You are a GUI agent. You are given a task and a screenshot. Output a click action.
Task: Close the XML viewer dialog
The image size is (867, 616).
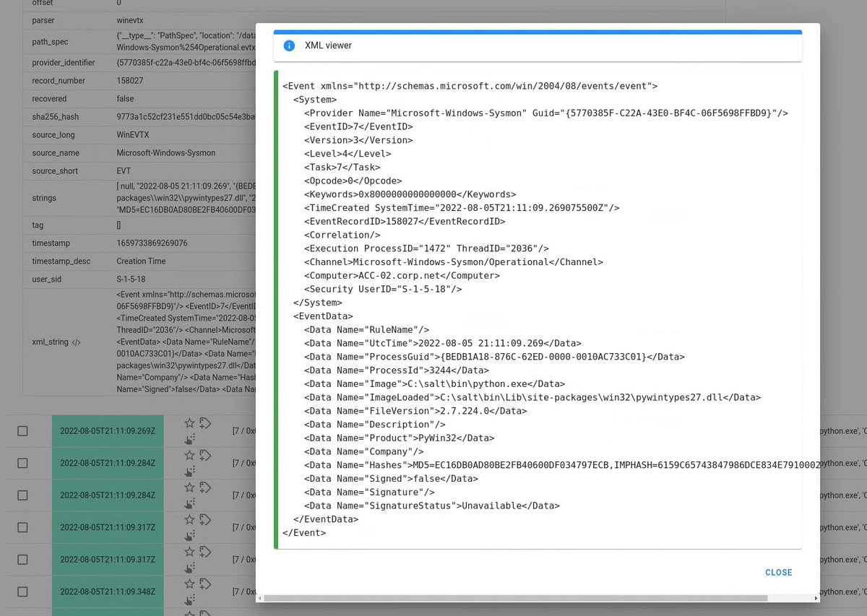click(x=779, y=573)
